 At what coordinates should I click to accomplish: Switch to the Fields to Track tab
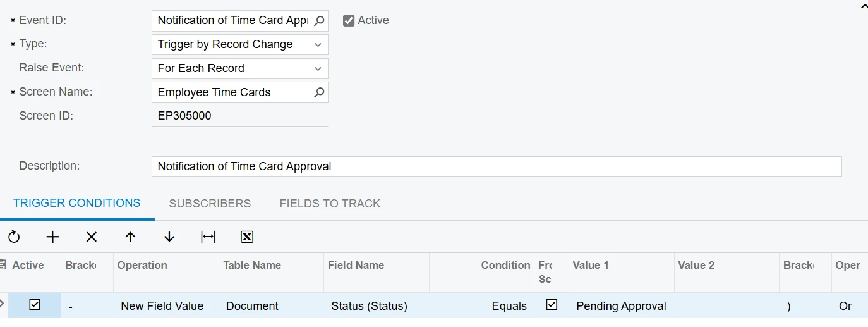330,204
